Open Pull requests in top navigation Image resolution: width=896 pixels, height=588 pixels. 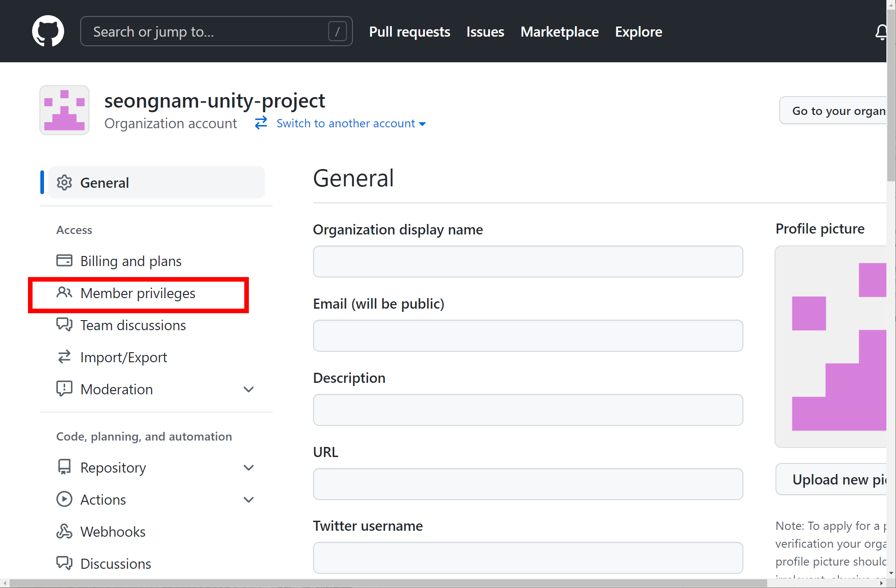click(409, 32)
